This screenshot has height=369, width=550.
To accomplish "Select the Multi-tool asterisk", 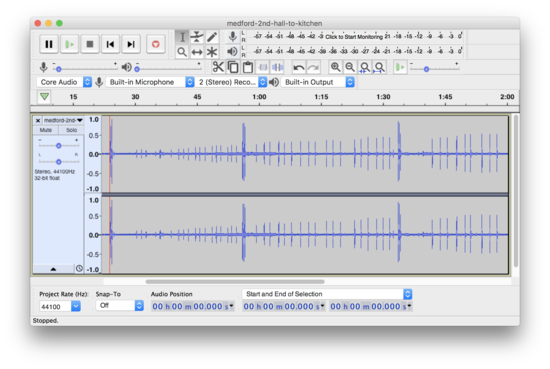I will pyautogui.click(x=212, y=52).
